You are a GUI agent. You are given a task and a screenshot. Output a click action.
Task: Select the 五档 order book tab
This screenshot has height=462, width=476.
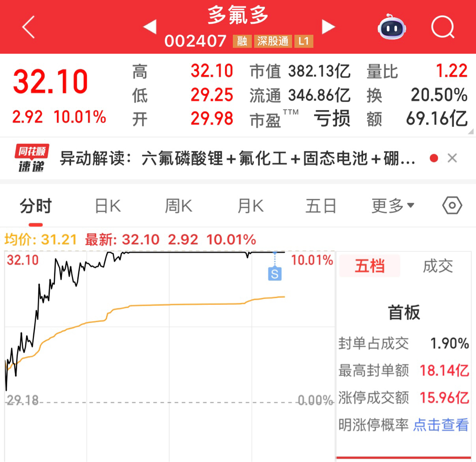pyautogui.click(x=370, y=266)
